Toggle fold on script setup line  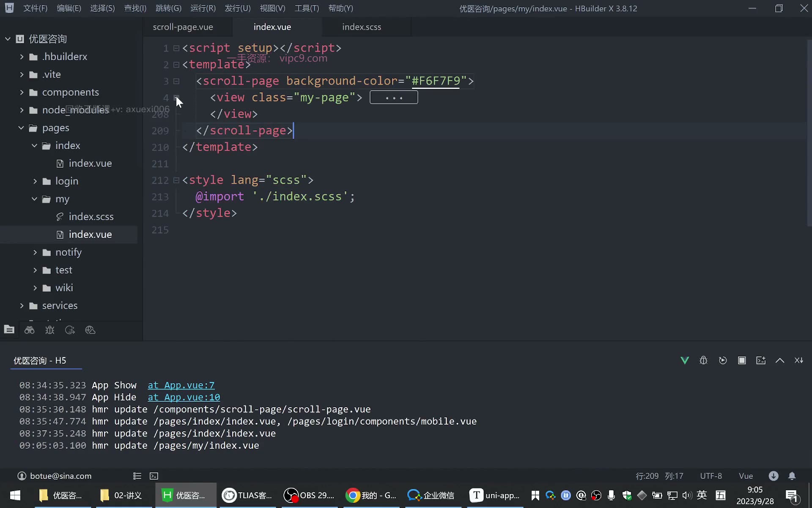click(x=176, y=48)
